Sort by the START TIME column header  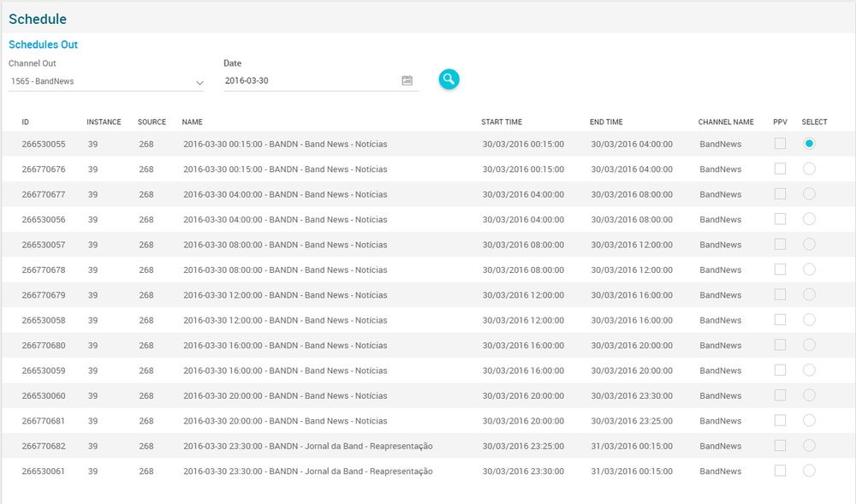[501, 122]
